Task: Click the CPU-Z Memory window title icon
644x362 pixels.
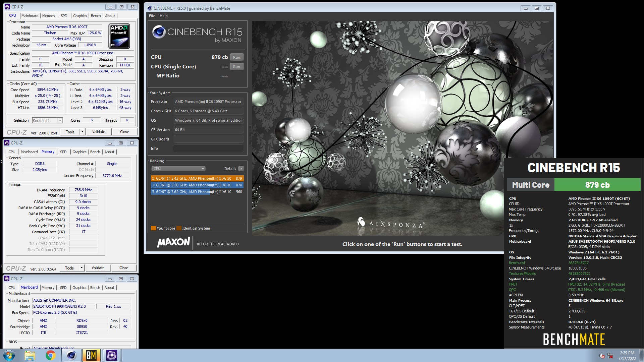Action: 6,143
